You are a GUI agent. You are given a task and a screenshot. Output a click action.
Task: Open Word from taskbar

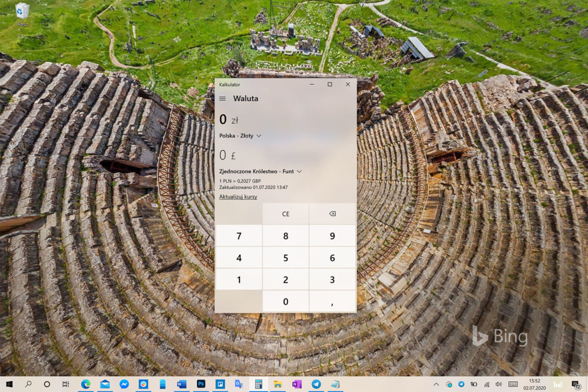(x=182, y=384)
